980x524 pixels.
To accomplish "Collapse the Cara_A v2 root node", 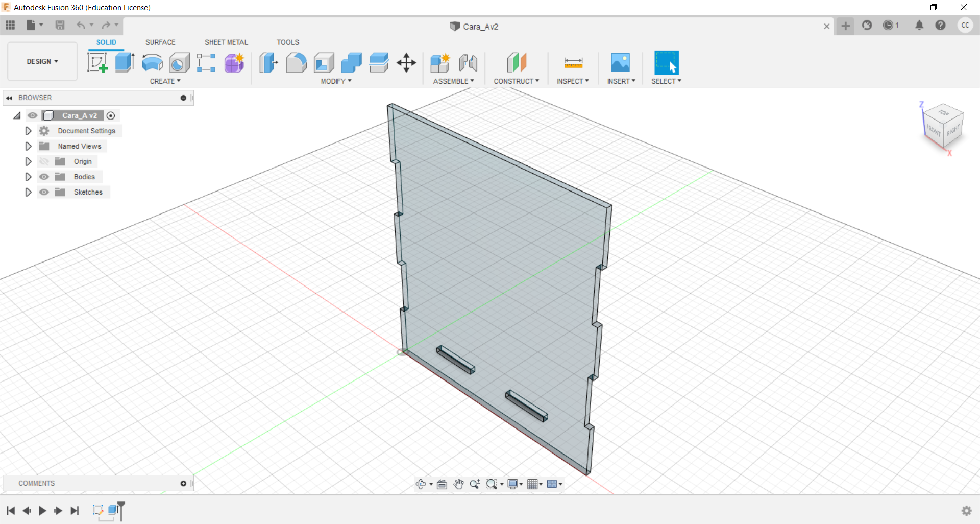I will pos(17,116).
